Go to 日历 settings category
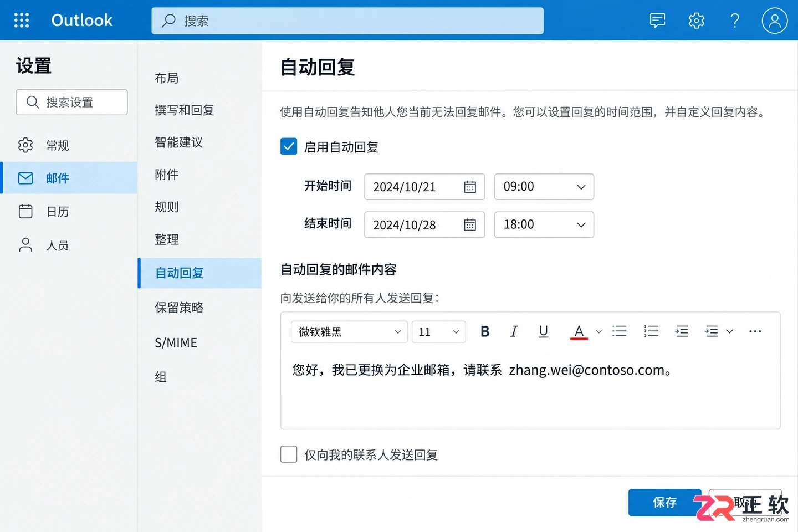The height and width of the screenshot is (532, 798). click(69, 211)
